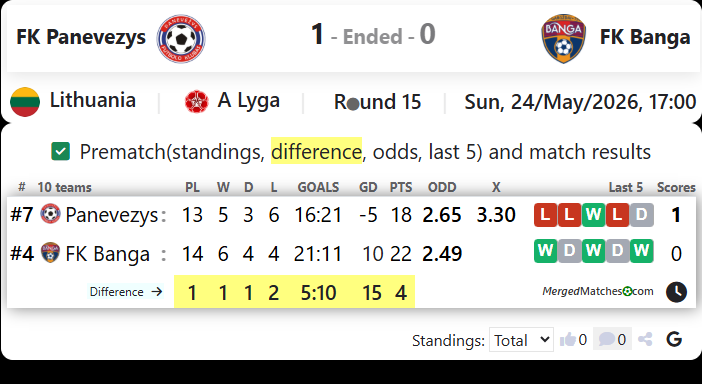
Task: Click the Last 5 column header
Action: coord(625,187)
